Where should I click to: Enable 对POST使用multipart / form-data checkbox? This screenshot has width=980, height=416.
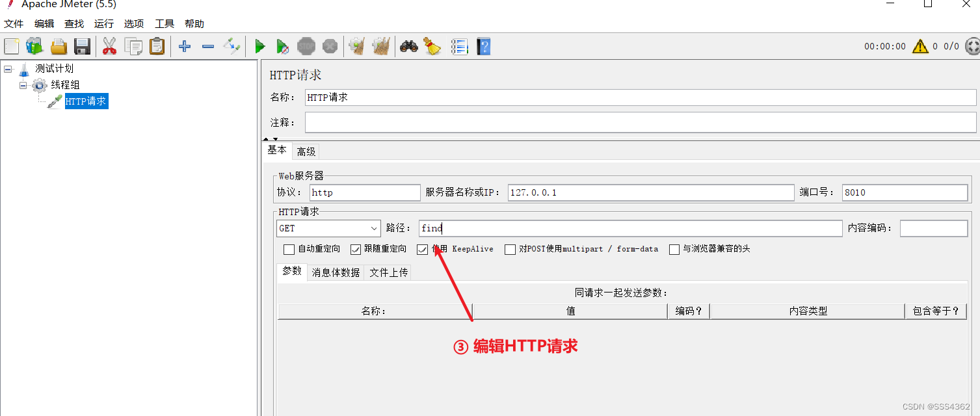click(x=510, y=249)
